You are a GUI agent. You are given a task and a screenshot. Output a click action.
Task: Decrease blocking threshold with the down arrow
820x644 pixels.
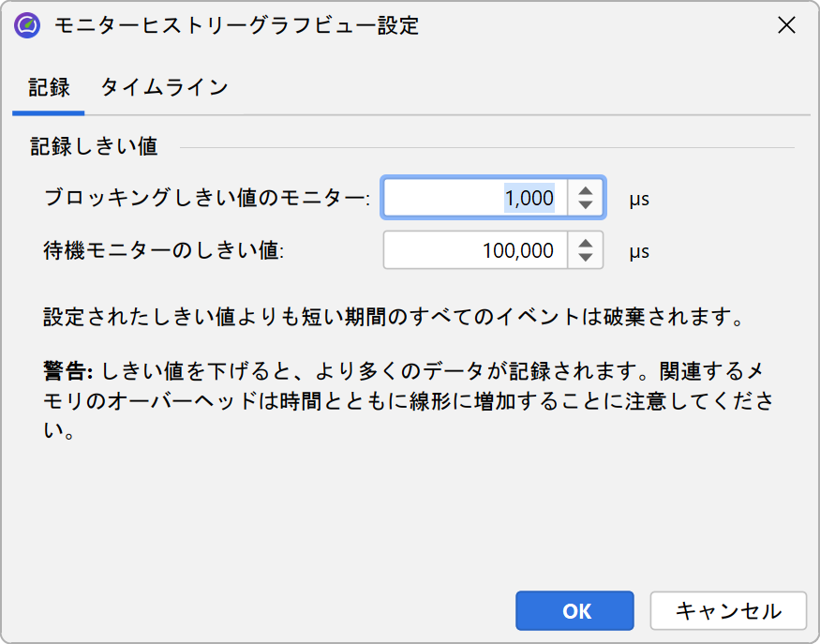[586, 206]
